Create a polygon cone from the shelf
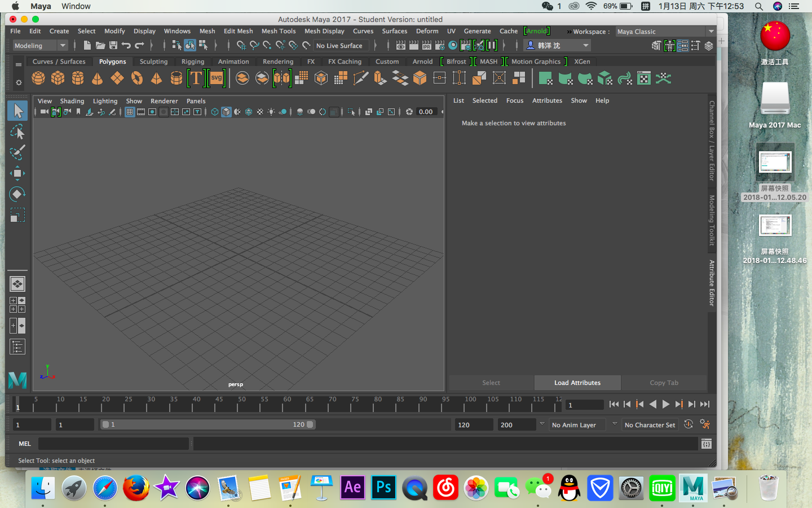Viewport: 812px width, 508px height. pos(97,78)
